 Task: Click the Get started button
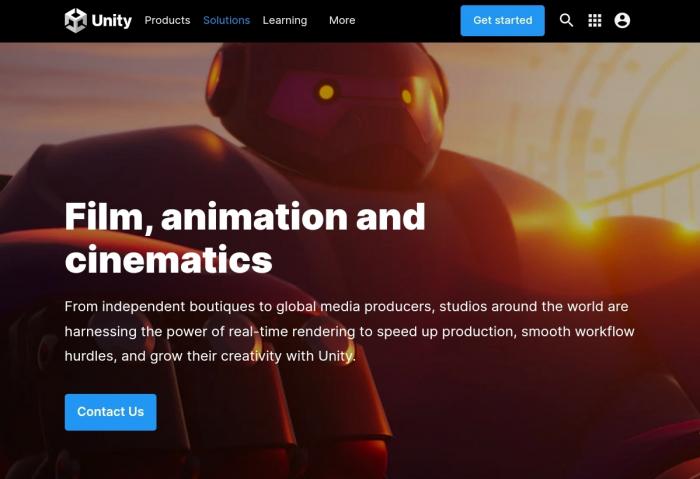tap(502, 21)
